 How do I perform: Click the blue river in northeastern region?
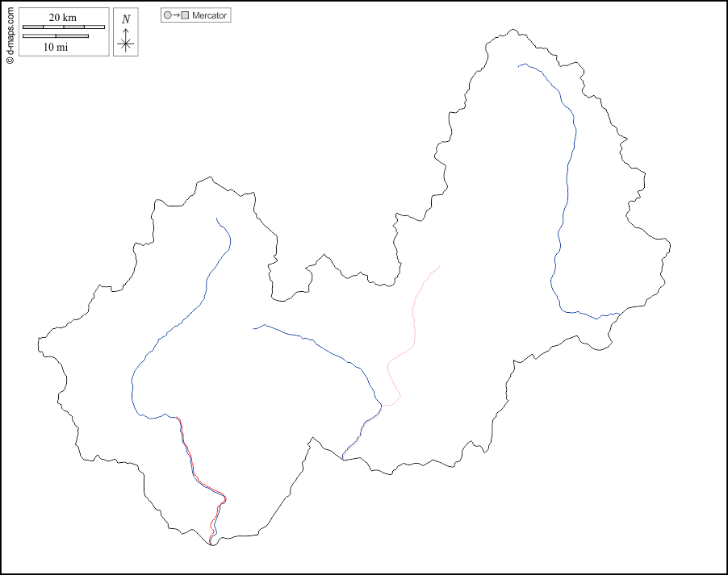pyautogui.click(x=565, y=202)
